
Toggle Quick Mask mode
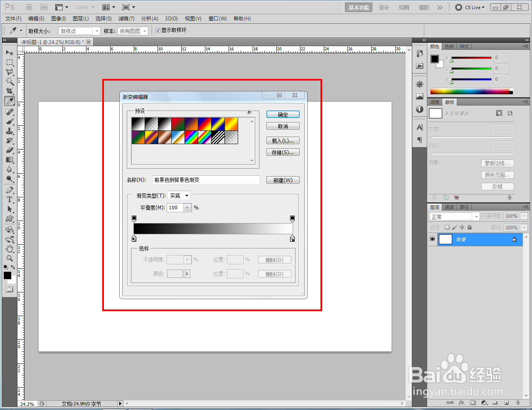(x=10, y=289)
